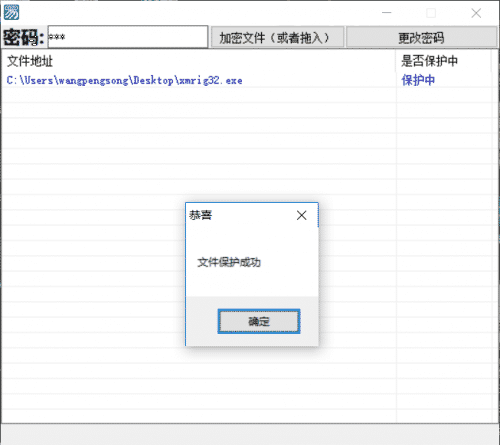Click the 更改密码 button

(x=422, y=37)
